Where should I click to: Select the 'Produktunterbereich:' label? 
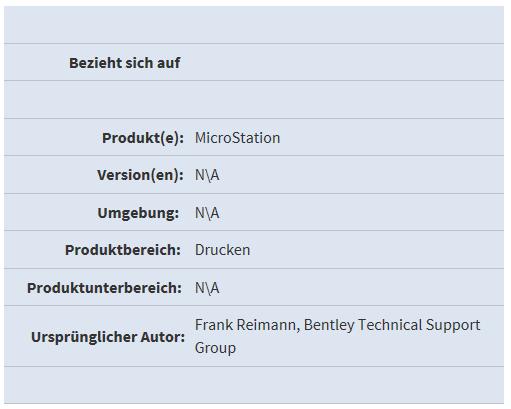pos(104,288)
